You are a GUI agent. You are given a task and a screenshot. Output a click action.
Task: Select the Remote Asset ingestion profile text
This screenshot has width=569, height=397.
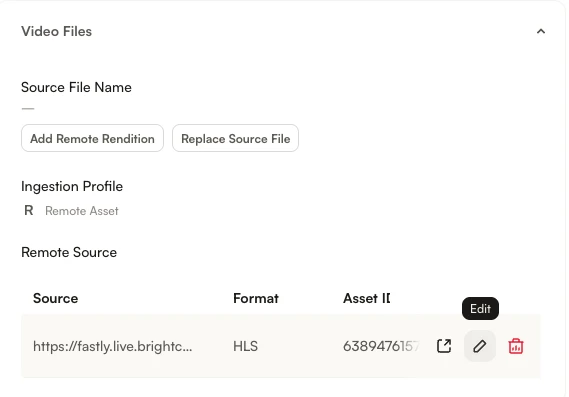(x=82, y=211)
